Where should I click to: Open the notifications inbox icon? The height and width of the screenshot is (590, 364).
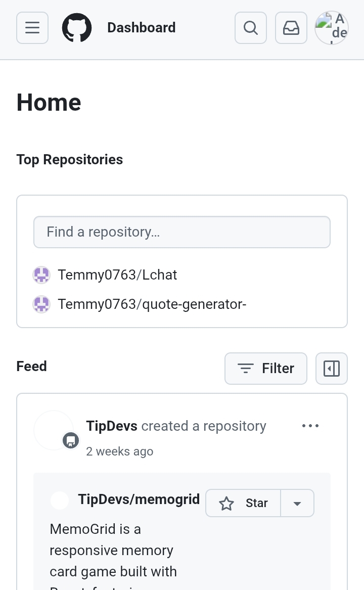point(291,28)
